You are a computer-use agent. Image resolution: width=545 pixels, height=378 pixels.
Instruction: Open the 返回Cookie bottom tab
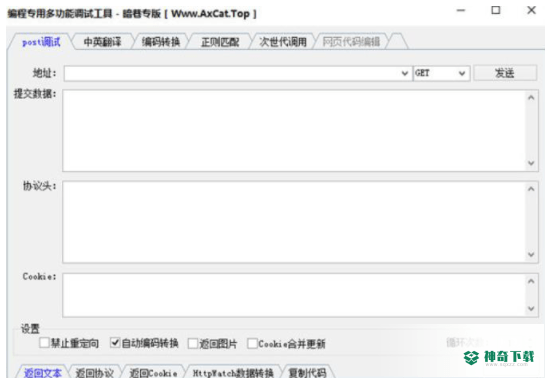[x=153, y=372]
